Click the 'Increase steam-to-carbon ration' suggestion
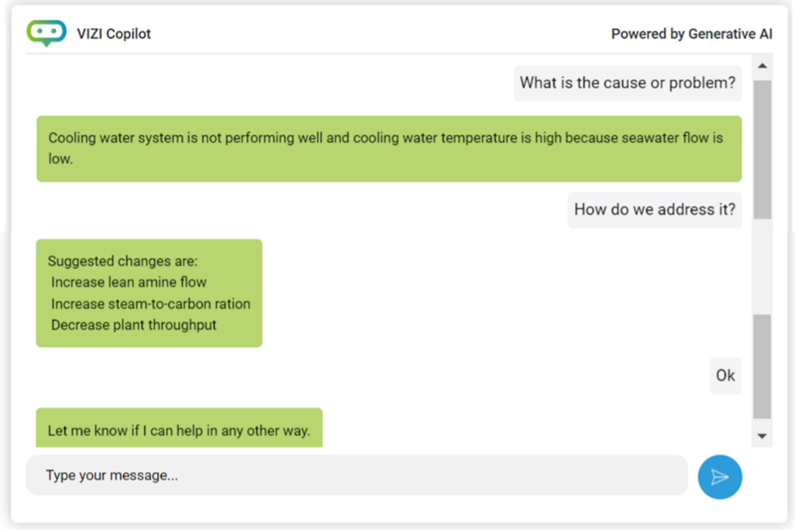The width and height of the screenshot is (798, 532). (151, 304)
